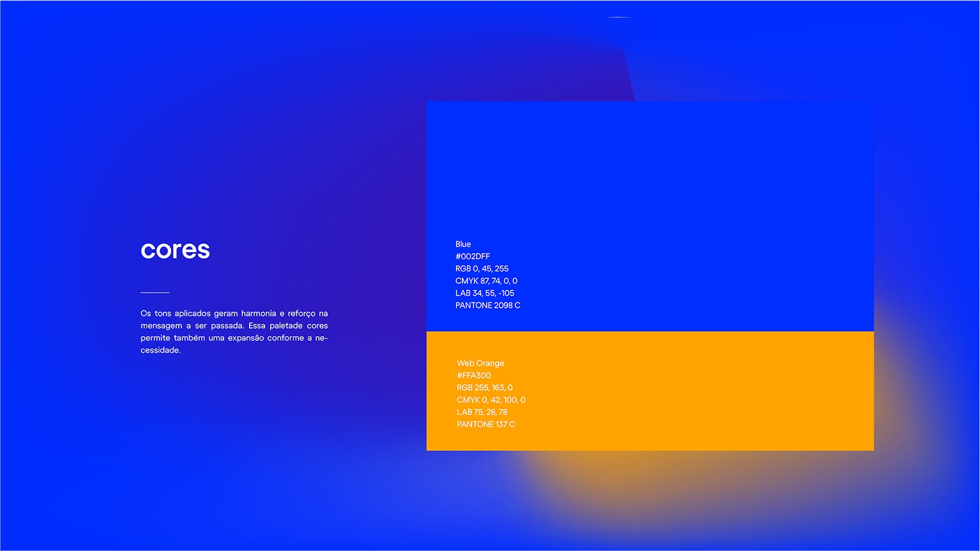Select the Web Orange color swatch
Viewport: 980px width, 551px height.
tap(650, 391)
